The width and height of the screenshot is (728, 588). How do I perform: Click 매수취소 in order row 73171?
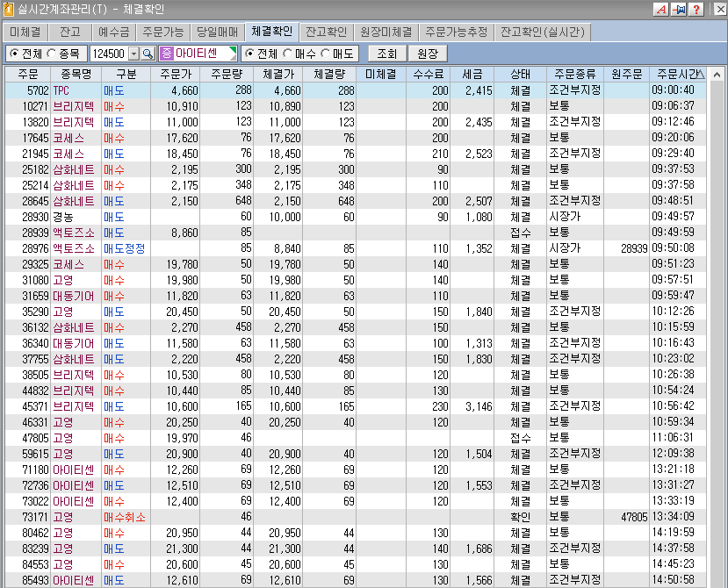(x=125, y=517)
